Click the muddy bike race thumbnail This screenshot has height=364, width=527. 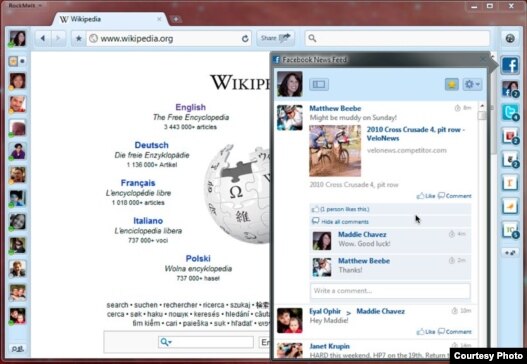335,151
